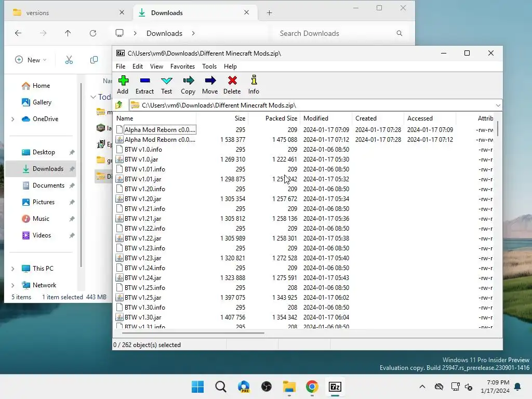
Task: Open Documents in the sidebar
Action: click(x=43, y=185)
